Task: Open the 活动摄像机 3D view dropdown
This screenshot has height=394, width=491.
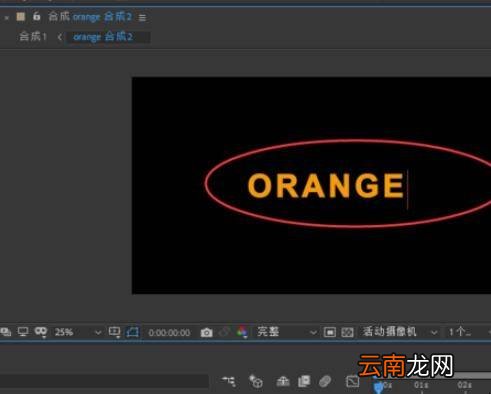Action: tap(400, 332)
